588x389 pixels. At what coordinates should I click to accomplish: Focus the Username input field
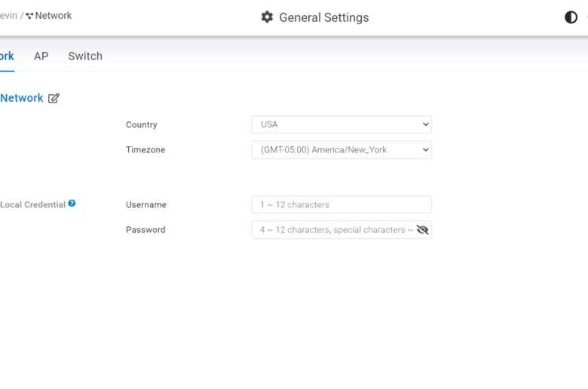tap(341, 204)
